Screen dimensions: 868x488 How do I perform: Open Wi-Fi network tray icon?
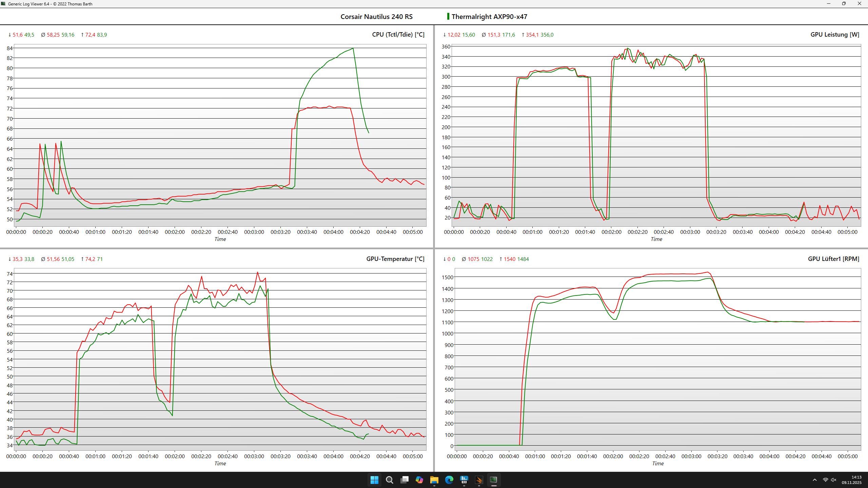[x=825, y=480]
